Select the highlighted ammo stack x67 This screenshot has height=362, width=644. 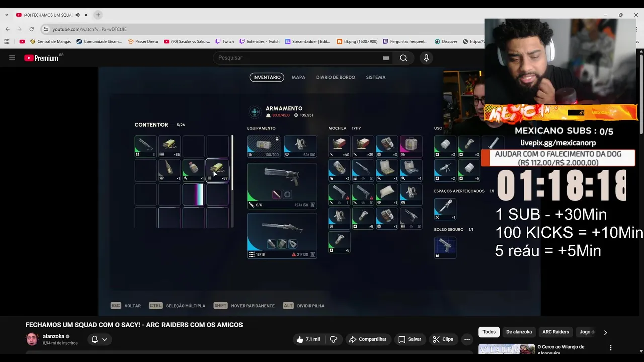tap(217, 170)
